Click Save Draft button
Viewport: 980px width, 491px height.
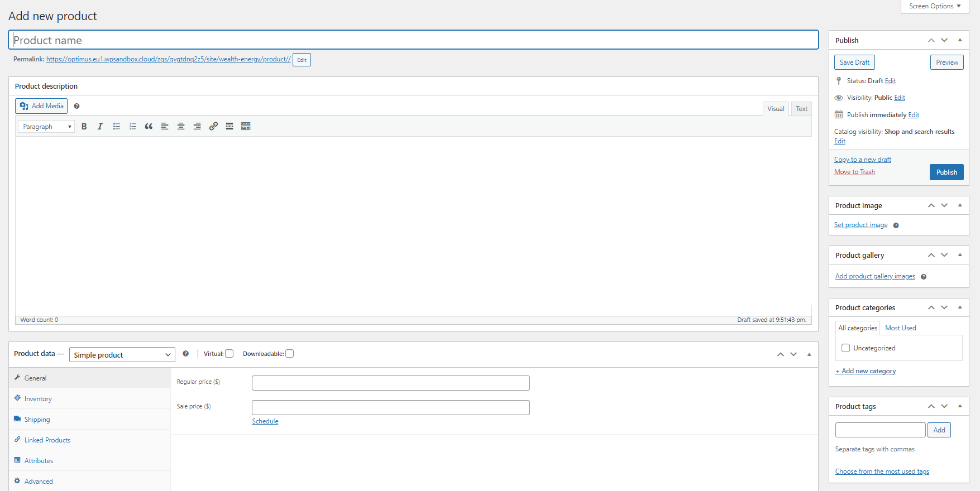pyautogui.click(x=854, y=62)
